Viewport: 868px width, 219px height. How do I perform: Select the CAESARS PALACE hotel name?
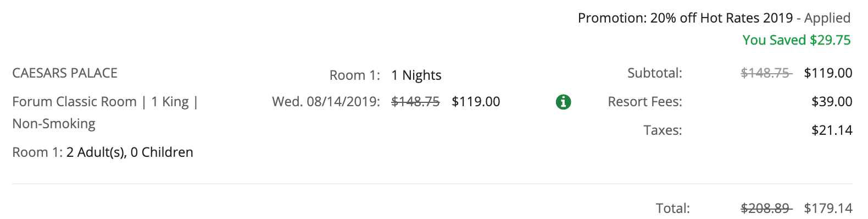pos(65,73)
